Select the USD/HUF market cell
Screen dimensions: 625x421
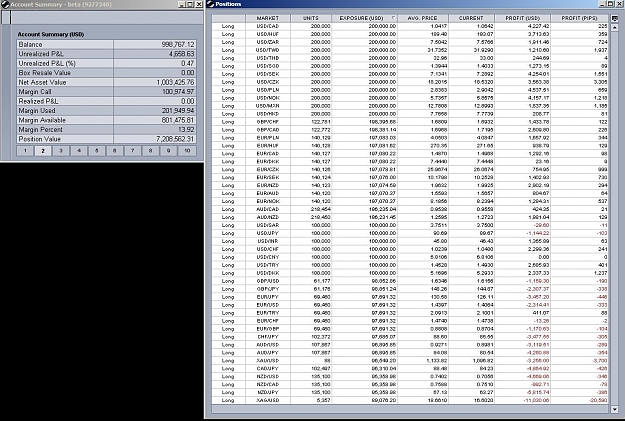[x=268, y=34]
